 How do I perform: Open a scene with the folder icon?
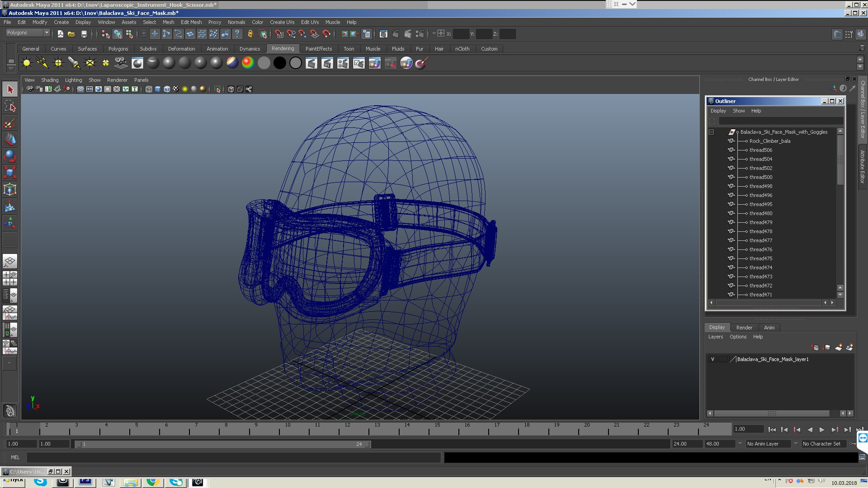(71, 34)
